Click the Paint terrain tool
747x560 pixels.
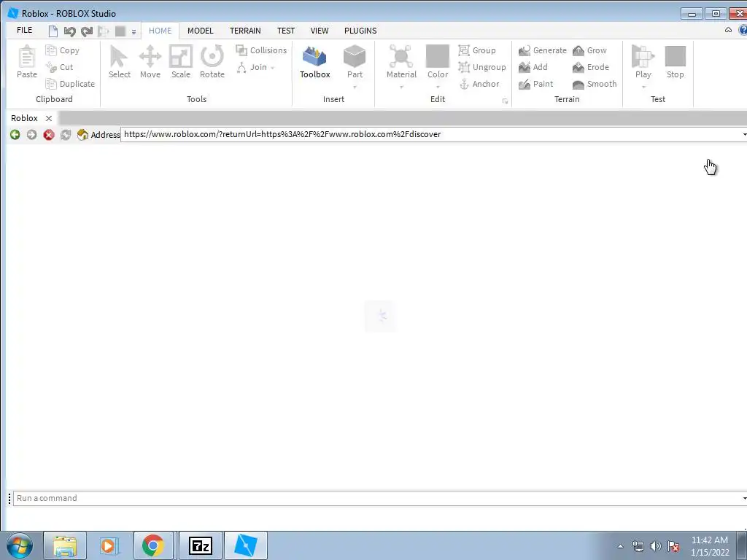point(536,84)
